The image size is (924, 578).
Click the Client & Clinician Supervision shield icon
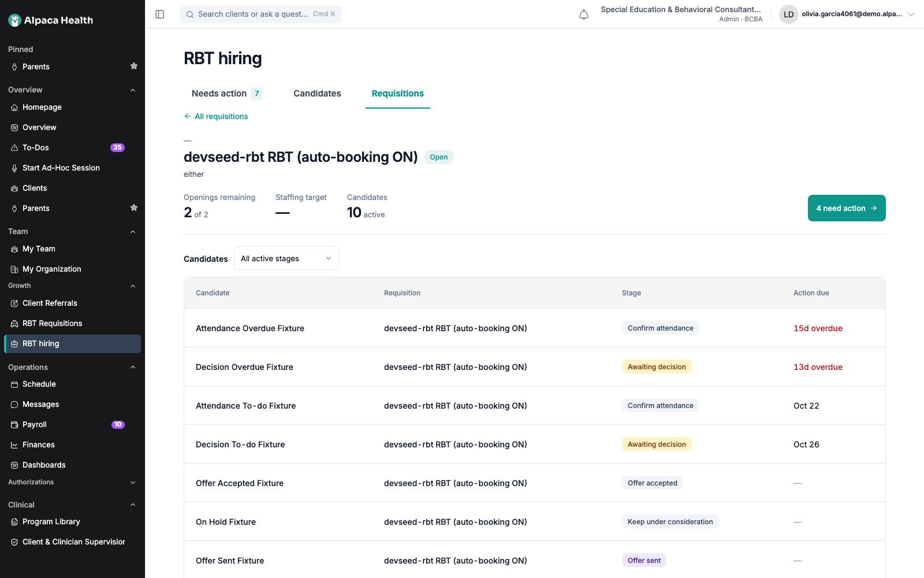pos(14,542)
